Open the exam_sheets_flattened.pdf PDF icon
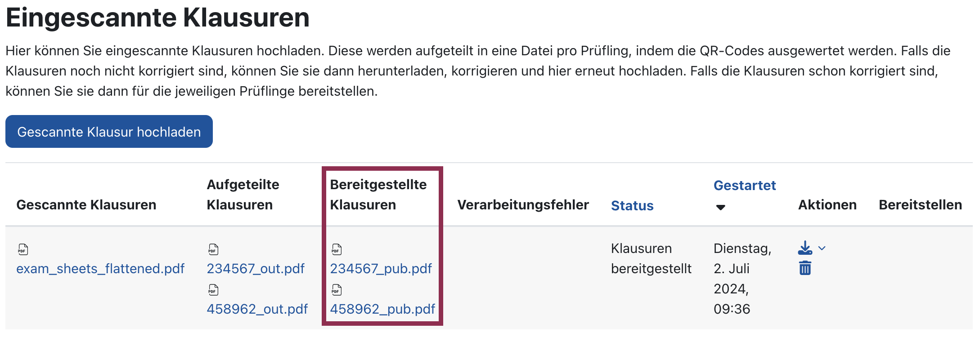980x337 pixels. (x=22, y=249)
